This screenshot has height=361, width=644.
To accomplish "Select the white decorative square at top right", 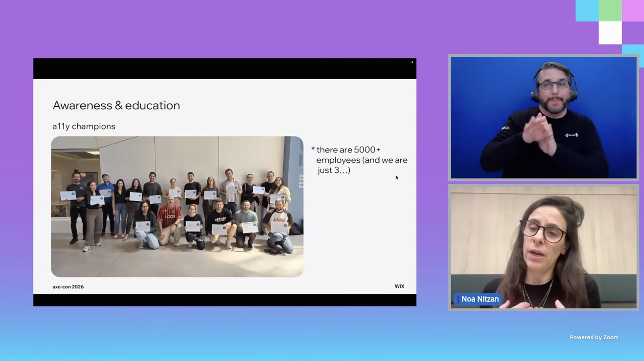I will click(x=610, y=33).
